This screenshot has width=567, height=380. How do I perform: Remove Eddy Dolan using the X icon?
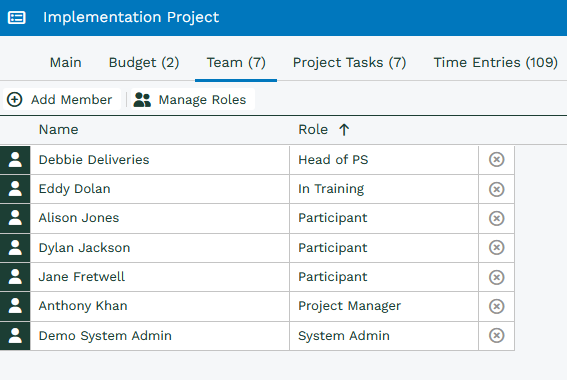(x=496, y=189)
